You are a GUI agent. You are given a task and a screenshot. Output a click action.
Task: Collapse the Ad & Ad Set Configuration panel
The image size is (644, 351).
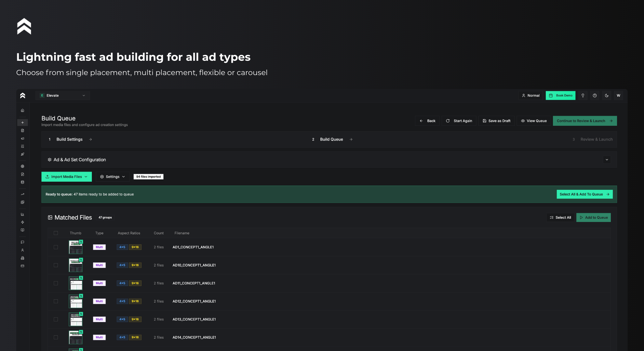point(607,160)
